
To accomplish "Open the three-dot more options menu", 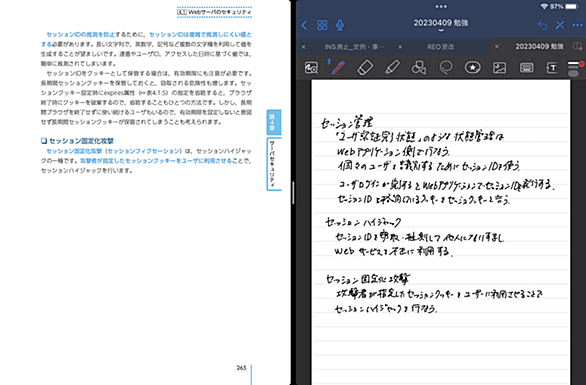I will coord(577,25).
